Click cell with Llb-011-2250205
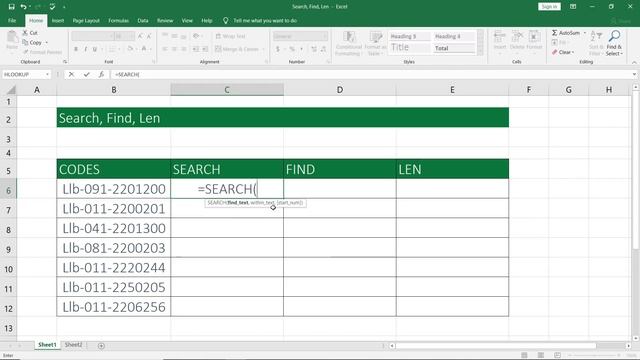Screen dimensions: 640x360 (x=113, y=287)
